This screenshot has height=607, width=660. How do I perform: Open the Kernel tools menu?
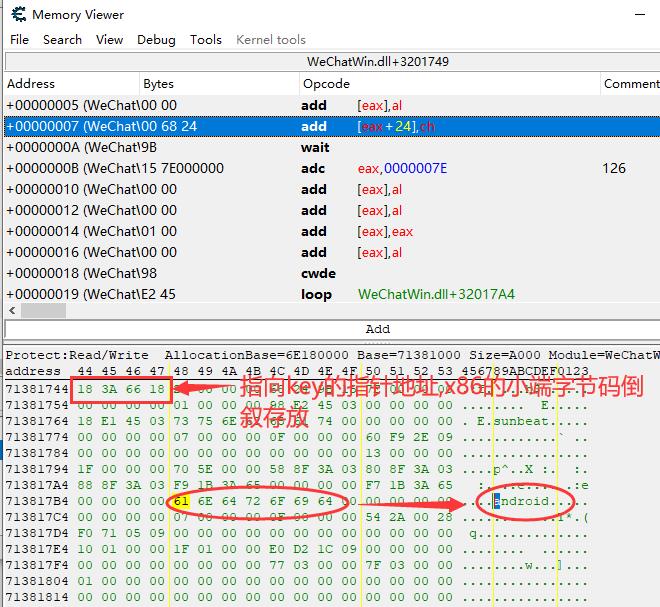pos(271,40)
